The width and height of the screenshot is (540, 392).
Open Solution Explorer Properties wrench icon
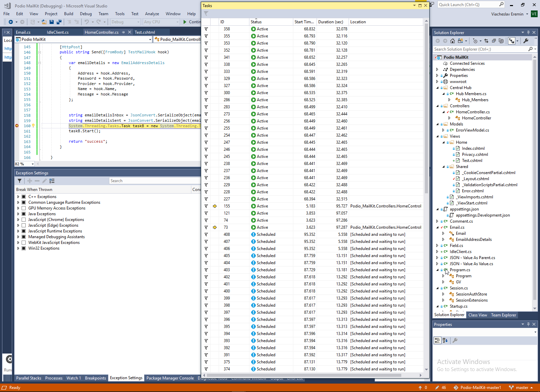pyautogui.click(x=526, y=41)
